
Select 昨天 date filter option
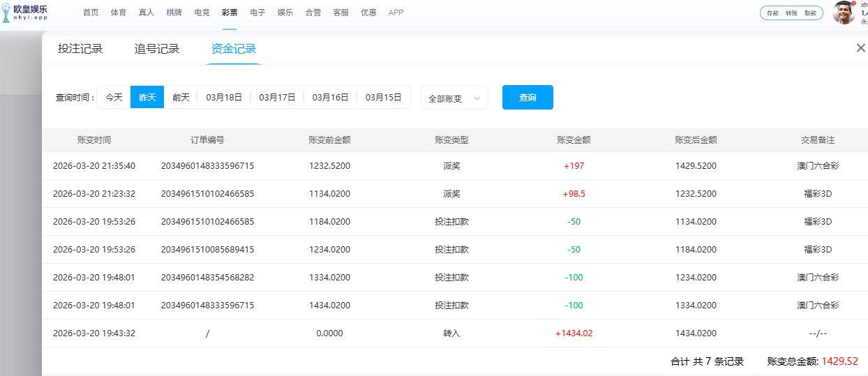pyautogui.click(x=147, y=98)
